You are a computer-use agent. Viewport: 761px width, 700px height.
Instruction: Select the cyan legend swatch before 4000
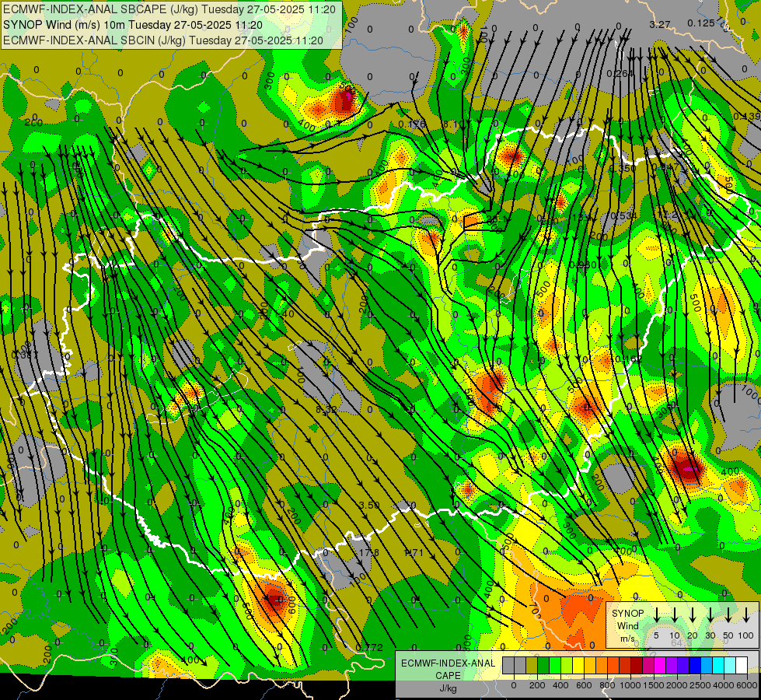click(x=718, y=665)
